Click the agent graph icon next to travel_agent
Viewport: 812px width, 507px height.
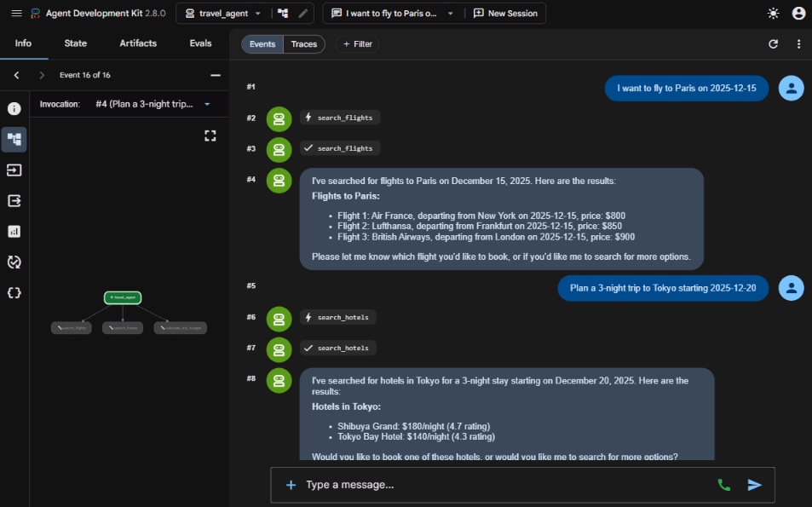point(283,14)
